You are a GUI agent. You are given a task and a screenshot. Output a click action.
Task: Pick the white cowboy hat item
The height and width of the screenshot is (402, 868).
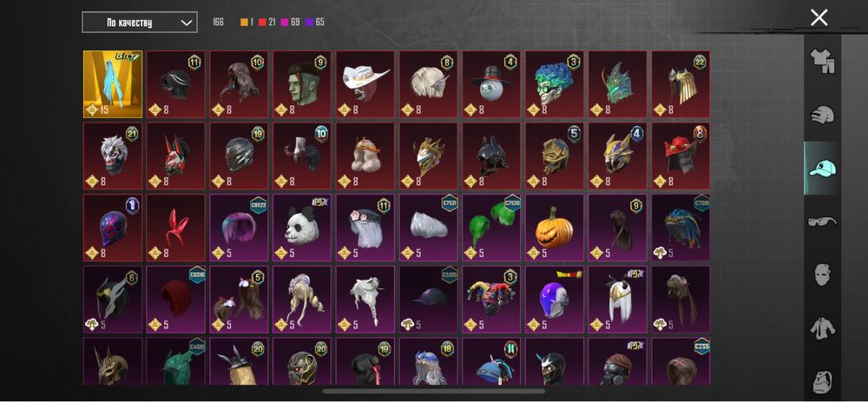click(x=365, y=84)
